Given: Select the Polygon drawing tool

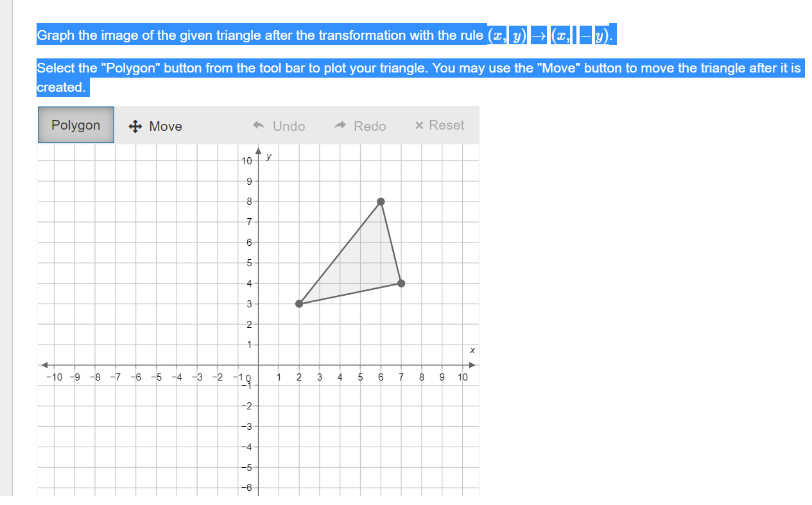Looking at the screenshot, I should 75,125.
